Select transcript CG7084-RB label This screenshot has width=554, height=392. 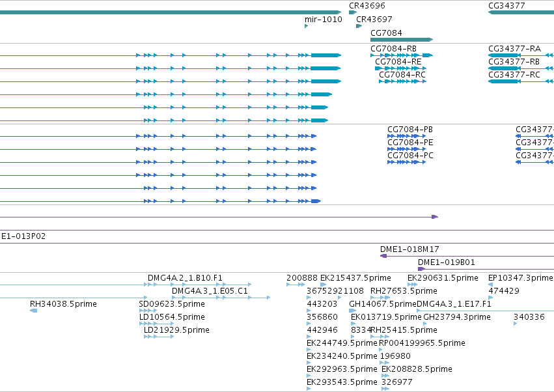(x=393, y=49)
